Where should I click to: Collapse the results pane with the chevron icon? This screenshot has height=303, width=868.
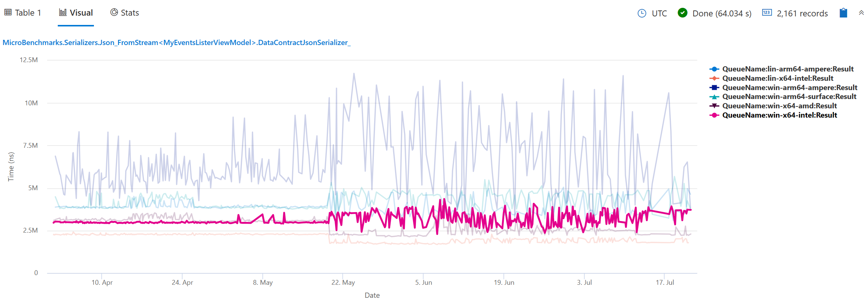pos(861,13)
